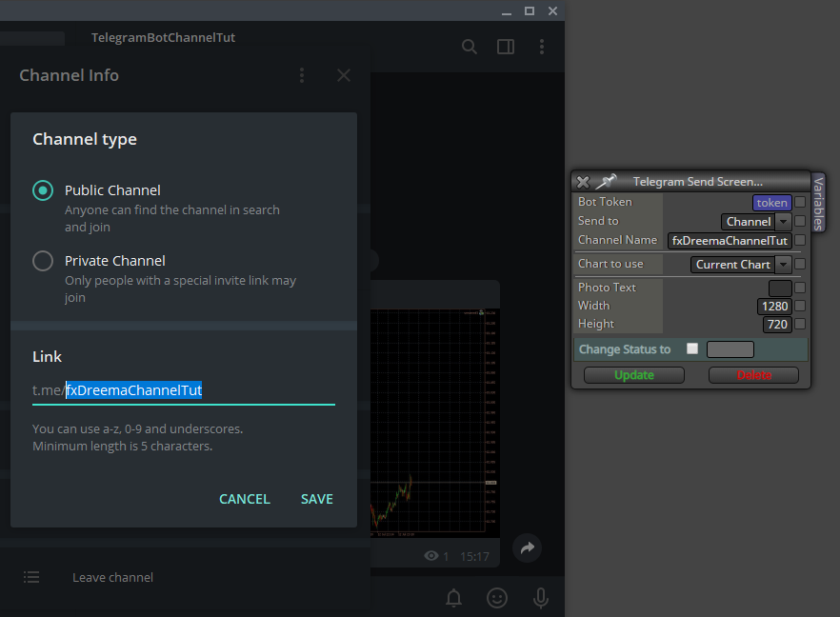The width and height of the screenshot is (840, 617).
Task: Edit the Height value 720
Action: (777, 324)
